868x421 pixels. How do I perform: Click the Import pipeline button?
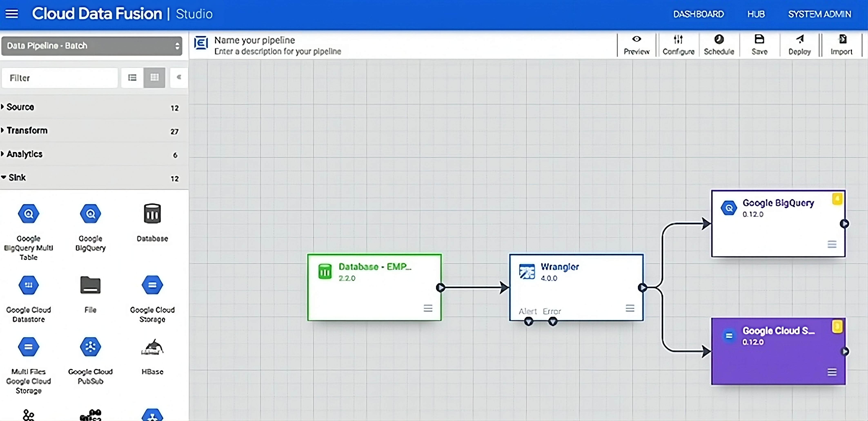pos(841,45)
